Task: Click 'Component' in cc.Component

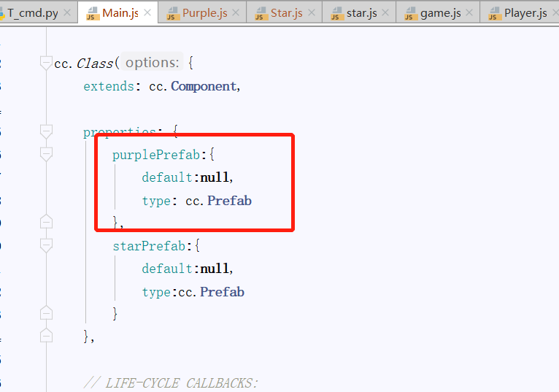Action: click(204, 86)
